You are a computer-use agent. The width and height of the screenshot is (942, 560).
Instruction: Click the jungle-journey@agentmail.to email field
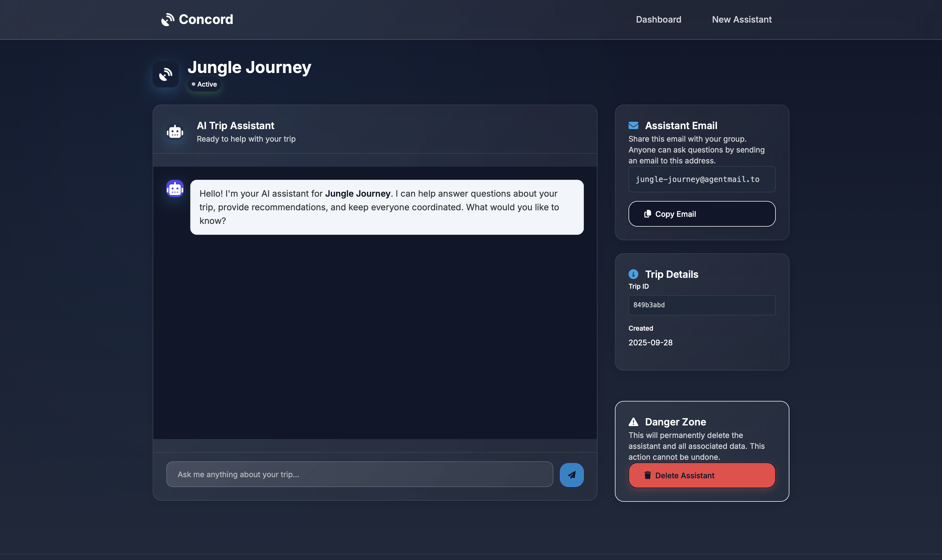[x=702, y=179]
